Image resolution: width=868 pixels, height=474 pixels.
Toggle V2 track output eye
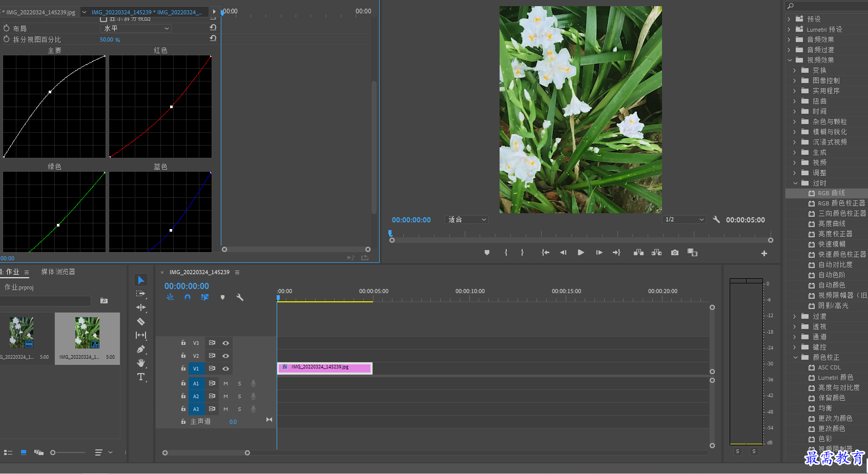(225, 356)
